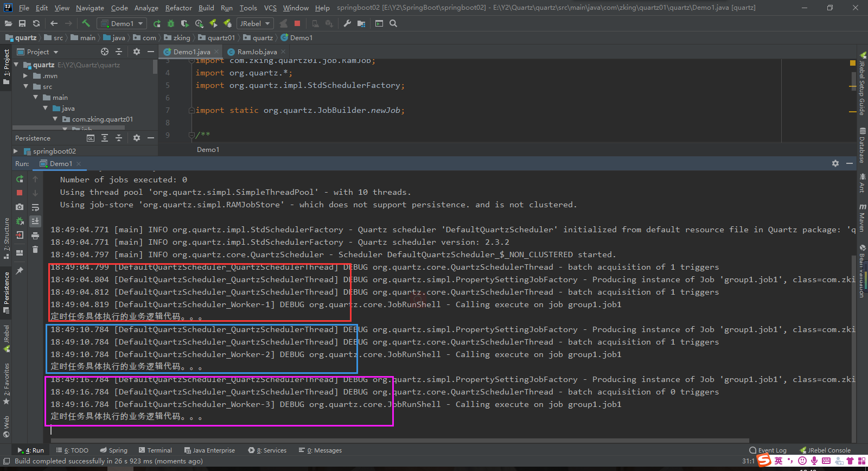Stop the process from the top toolbar

[297, 23]
